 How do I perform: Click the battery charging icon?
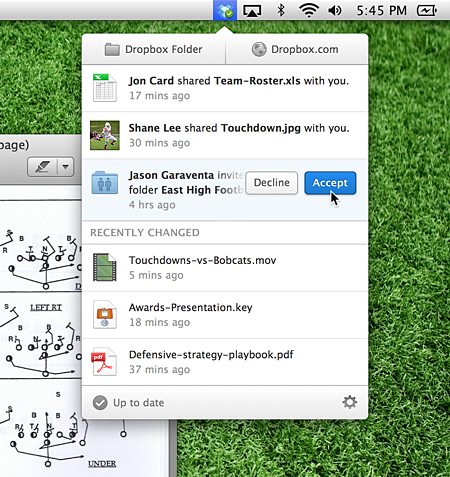coord(427,11)
